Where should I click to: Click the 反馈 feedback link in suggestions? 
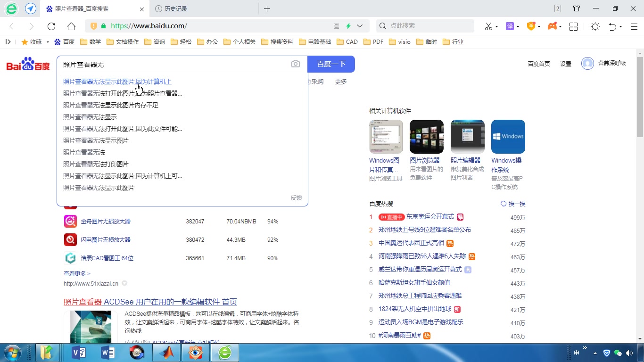pyautogui.click(x=296, y=197)
